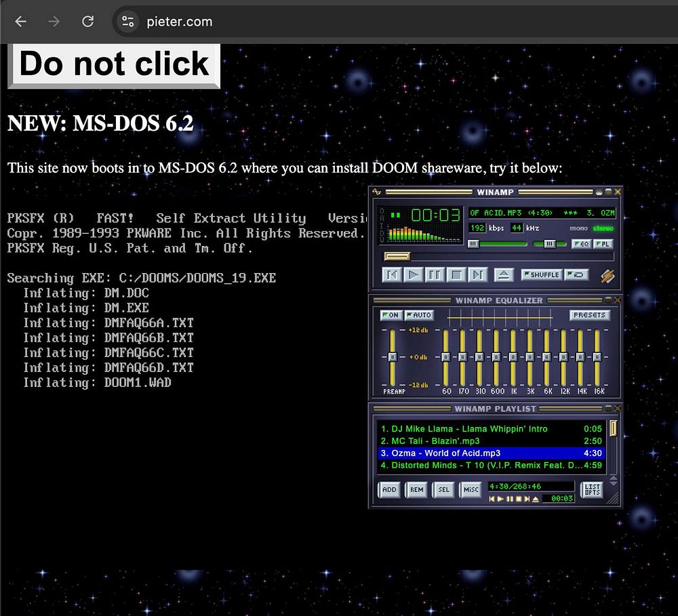
Task: Toggle the PL playlist window button
Action: 603,244
